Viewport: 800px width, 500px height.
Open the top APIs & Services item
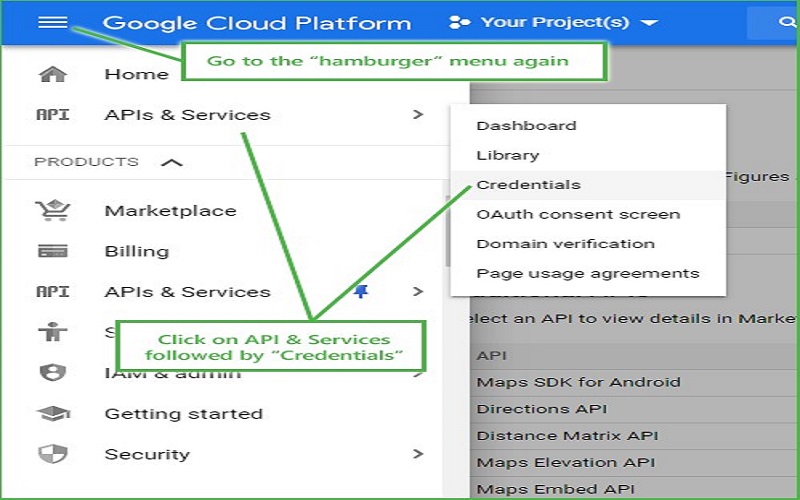tap(187, 114)
